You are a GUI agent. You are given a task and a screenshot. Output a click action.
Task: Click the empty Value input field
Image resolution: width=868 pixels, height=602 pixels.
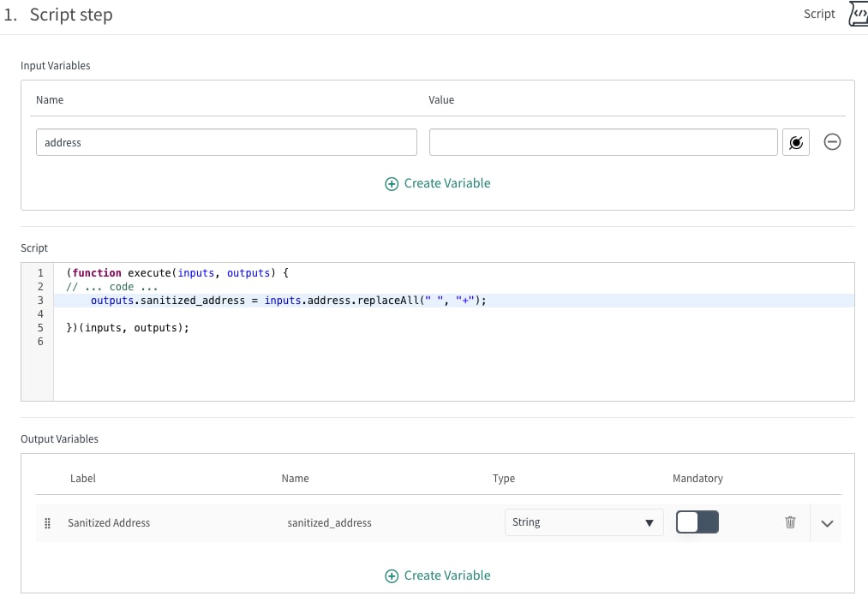coord(603,142)
